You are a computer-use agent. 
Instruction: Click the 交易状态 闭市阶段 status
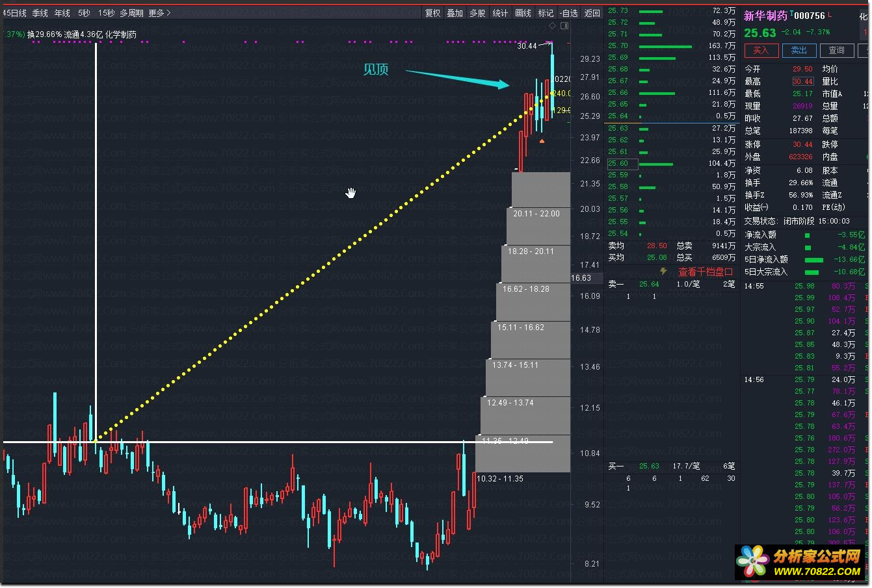tap(797, 222)
